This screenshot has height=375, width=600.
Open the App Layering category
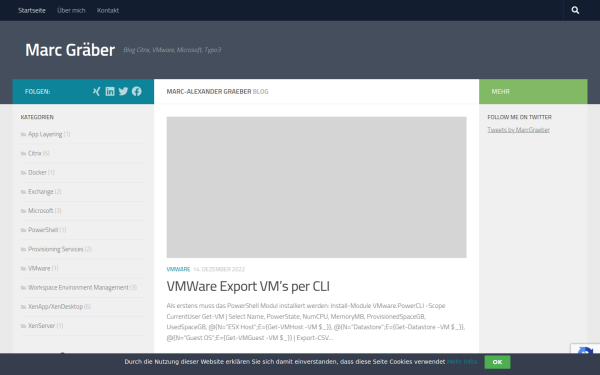coord(45,134)
